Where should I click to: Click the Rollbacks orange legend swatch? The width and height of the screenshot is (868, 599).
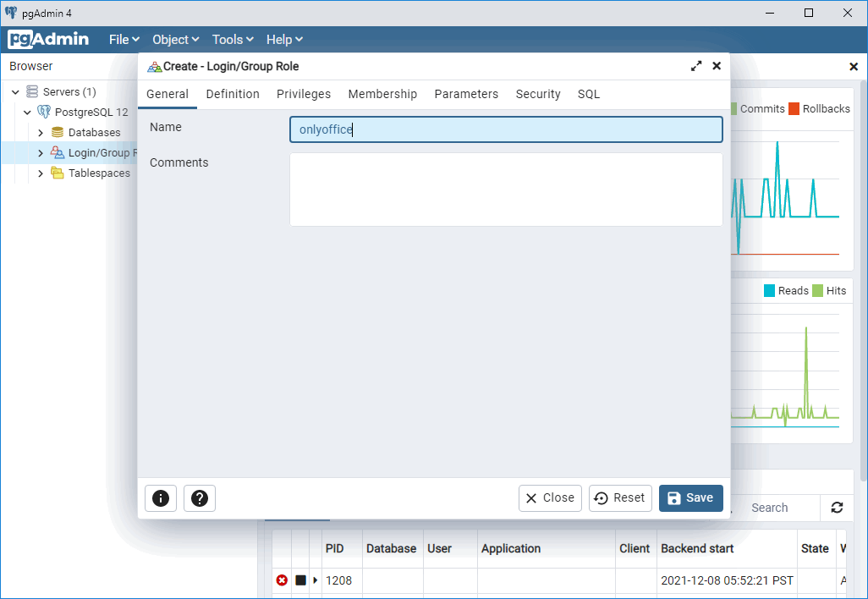point(794,108)
